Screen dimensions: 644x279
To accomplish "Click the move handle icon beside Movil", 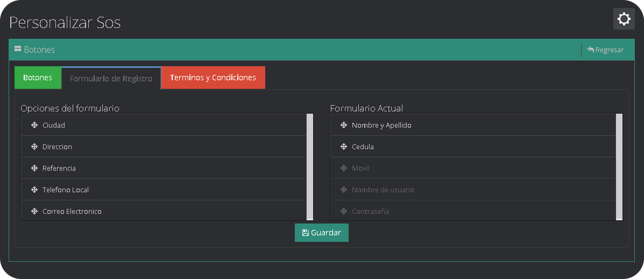I will [344, 168].
